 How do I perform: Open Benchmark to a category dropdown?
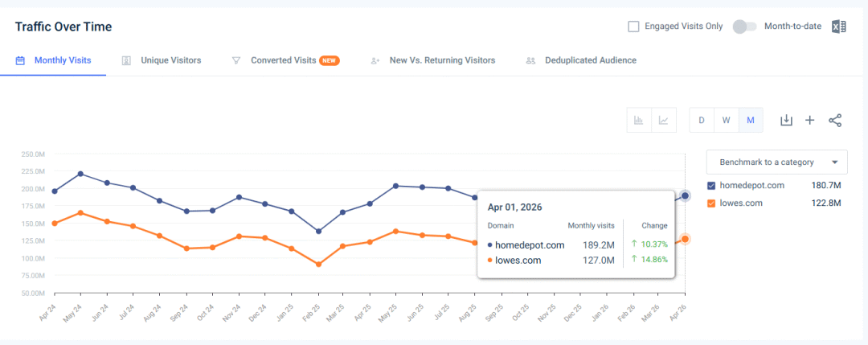776,162
